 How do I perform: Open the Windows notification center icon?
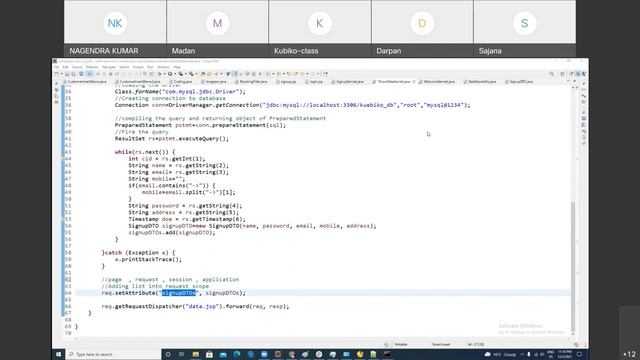[579, 354]
